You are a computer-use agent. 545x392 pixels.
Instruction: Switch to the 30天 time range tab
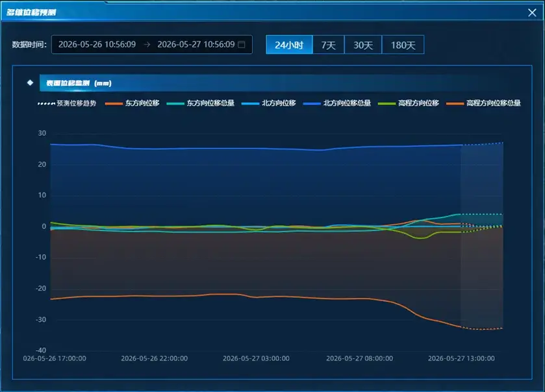(363, 45)
